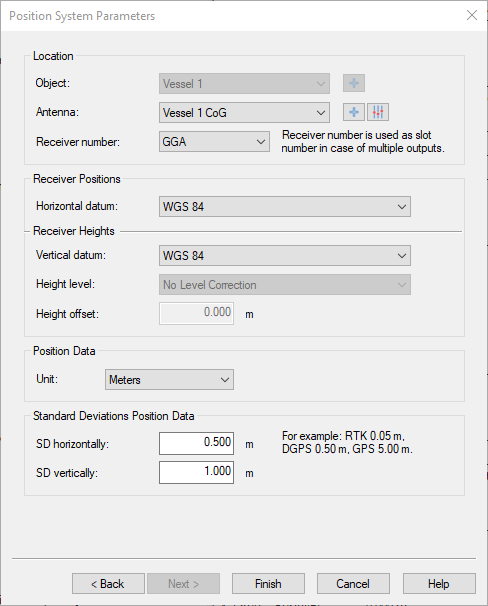488x606 pixels.
Task: Confirm settings with Finish button
Action: click(x=268, y=584)
